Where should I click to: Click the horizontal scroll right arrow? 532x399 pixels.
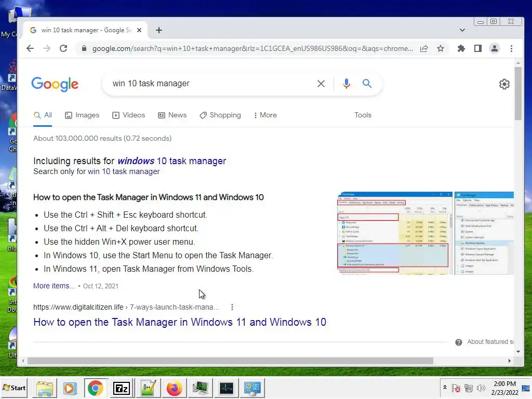[x=509, y=361]
